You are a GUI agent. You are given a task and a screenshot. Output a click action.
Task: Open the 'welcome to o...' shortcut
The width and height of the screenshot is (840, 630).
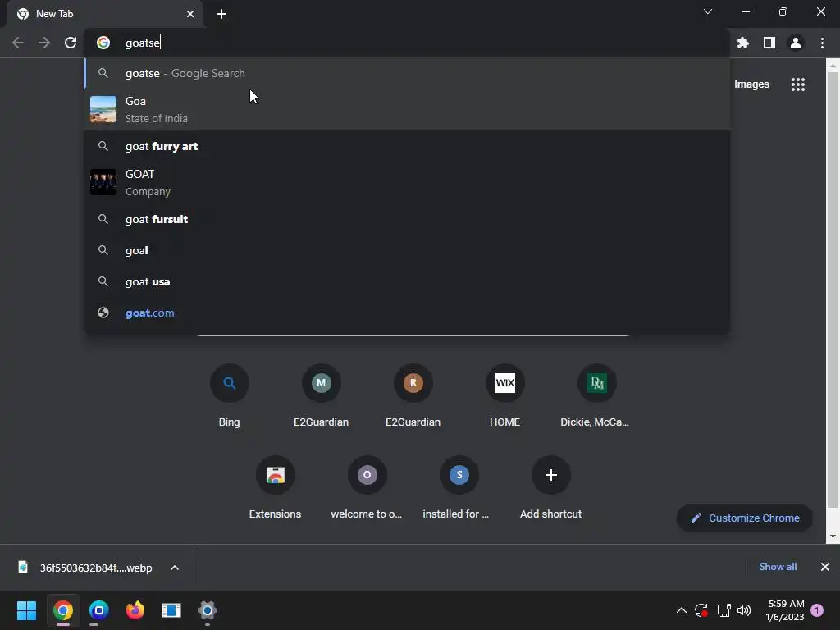[x=367, y=488]
